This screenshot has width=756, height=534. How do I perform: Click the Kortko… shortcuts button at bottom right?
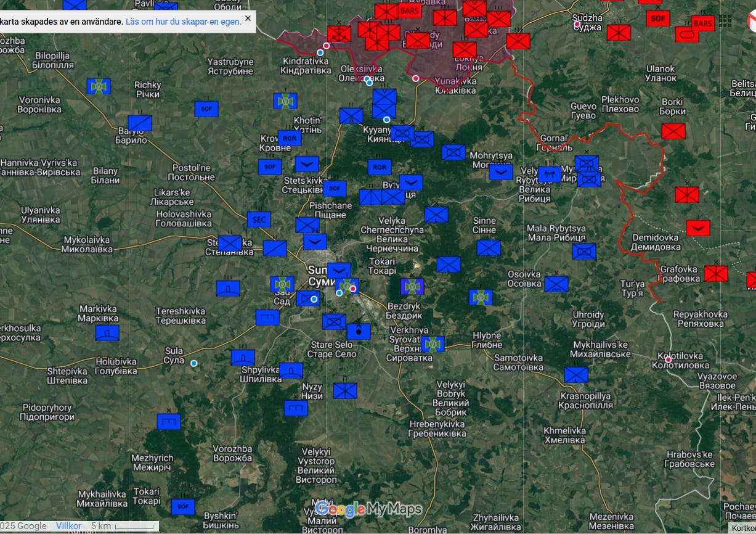[742, 528]
